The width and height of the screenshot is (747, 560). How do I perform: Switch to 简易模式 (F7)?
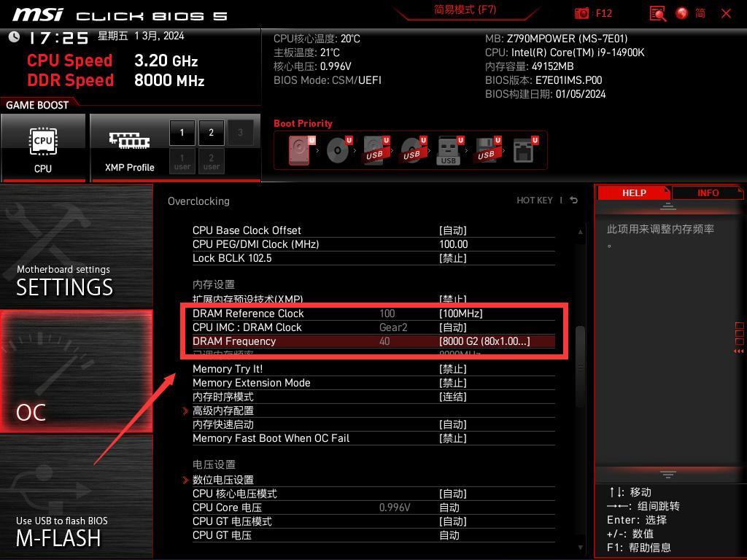(465, 9)
